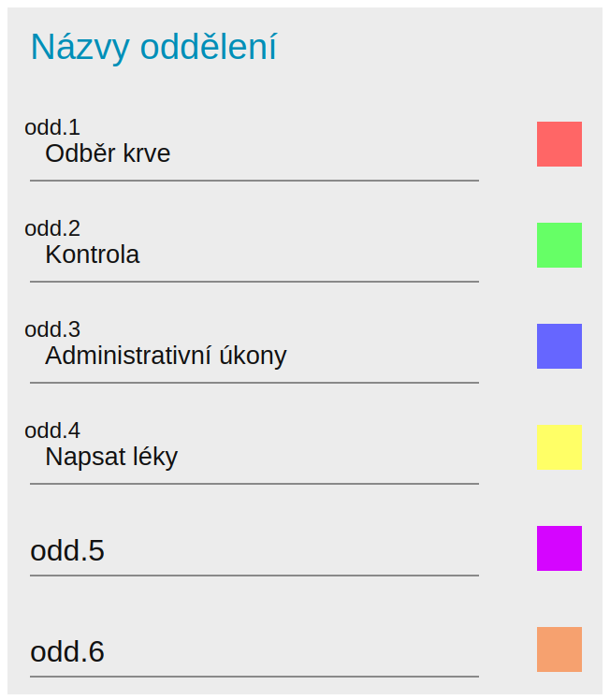Click the empty odd.5 name field

coord(253,551)
